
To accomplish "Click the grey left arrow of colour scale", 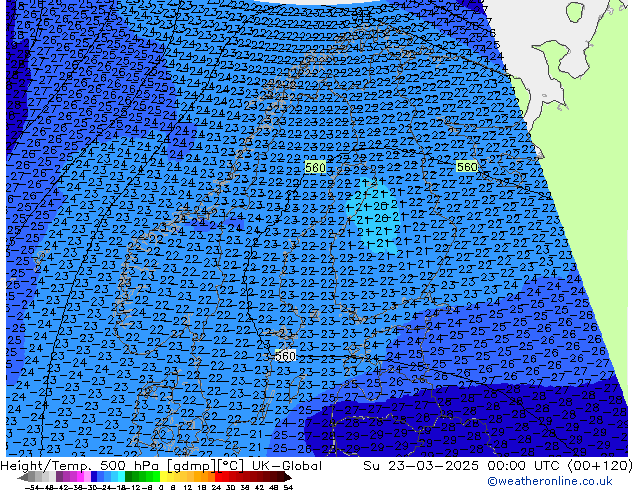I will tap(23, 477).
